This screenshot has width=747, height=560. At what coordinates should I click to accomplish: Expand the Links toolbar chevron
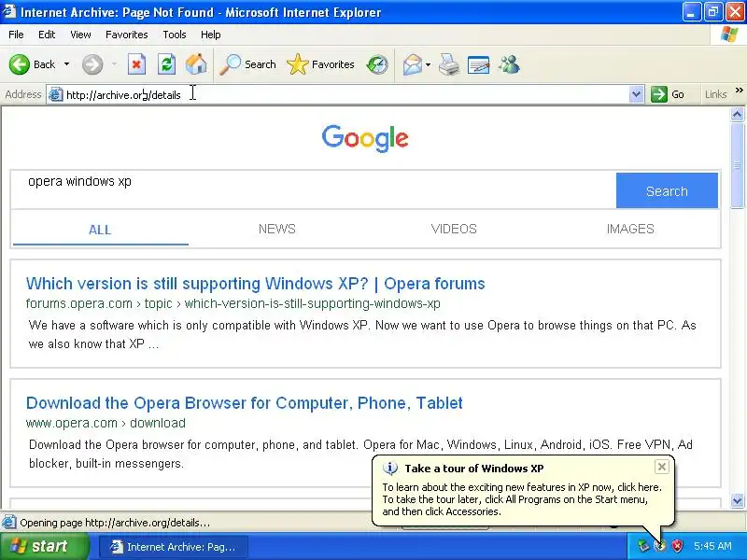click(739, 90)
